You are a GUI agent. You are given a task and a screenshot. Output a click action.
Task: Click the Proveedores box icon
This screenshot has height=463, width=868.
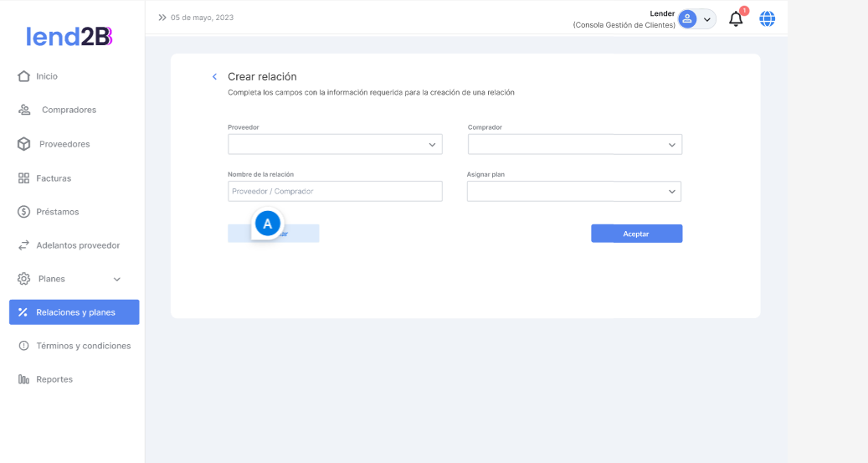24,144
